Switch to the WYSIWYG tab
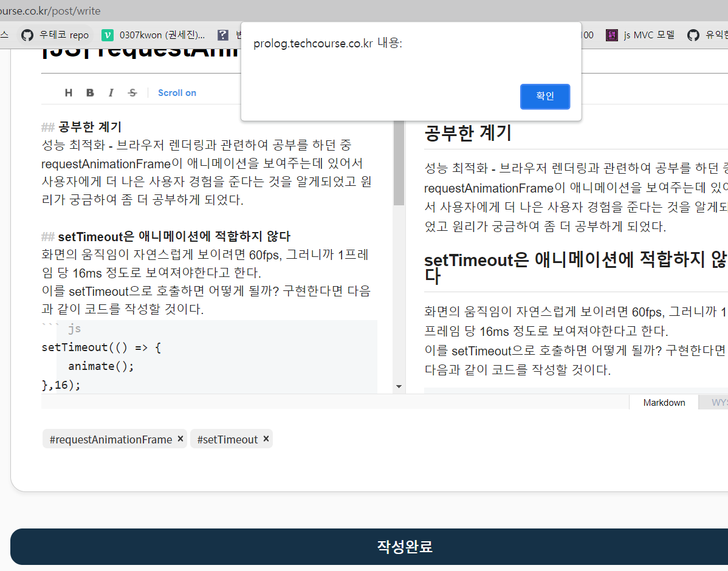 pos(717,402)
